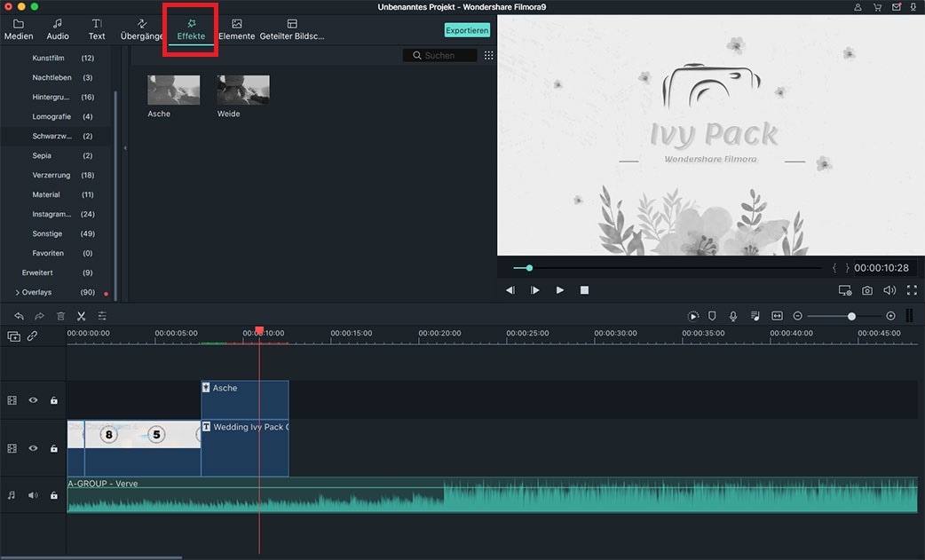Switch to the Übergänge tab
925x560 pixels.
[x=141, y=29]
